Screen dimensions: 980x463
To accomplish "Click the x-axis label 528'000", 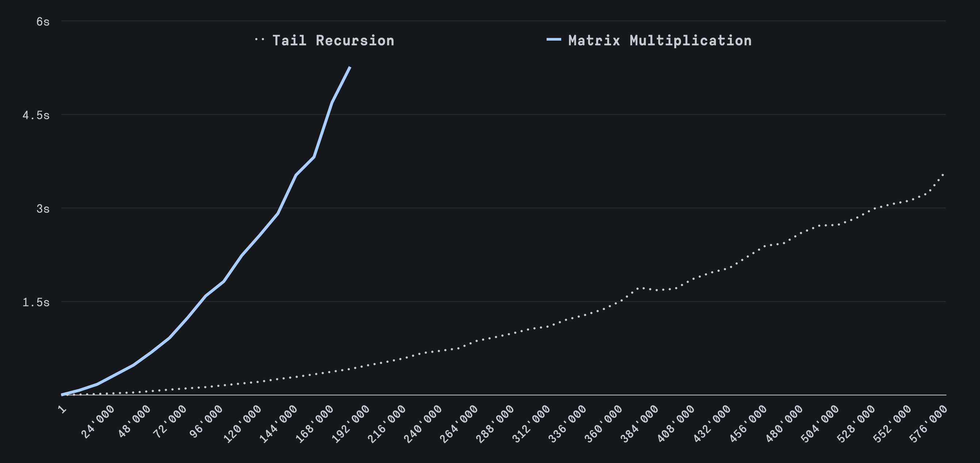I will [x=857, y=425].
